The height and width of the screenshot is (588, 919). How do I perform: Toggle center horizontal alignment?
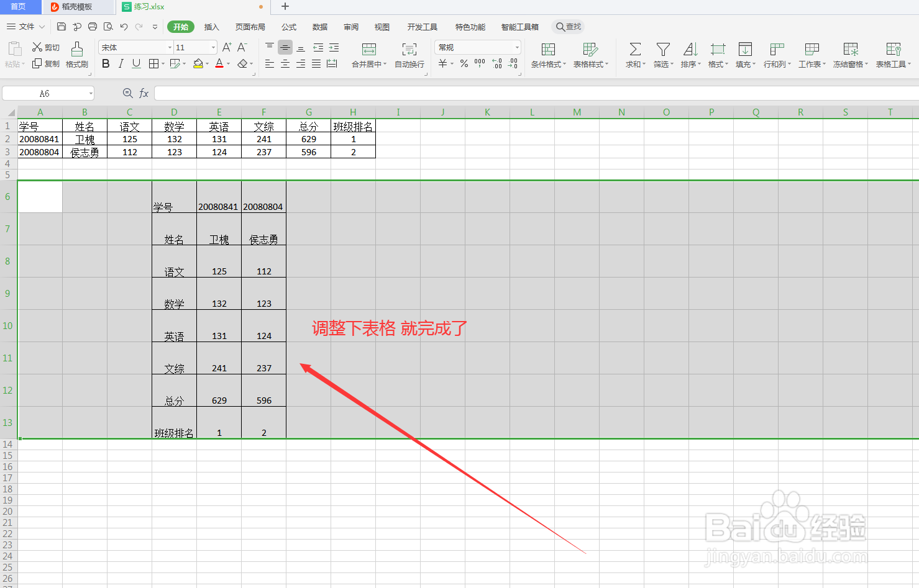click(x=285, y=63)
